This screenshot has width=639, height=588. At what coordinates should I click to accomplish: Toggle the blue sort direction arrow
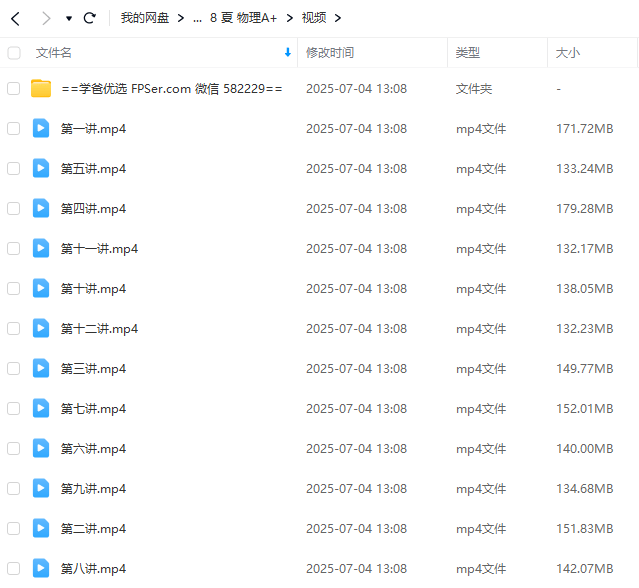288,52
